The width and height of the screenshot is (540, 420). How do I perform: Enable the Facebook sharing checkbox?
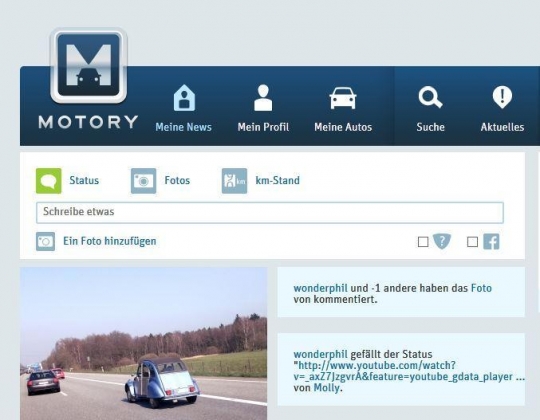pyautogui.click(x=472, y=242)
